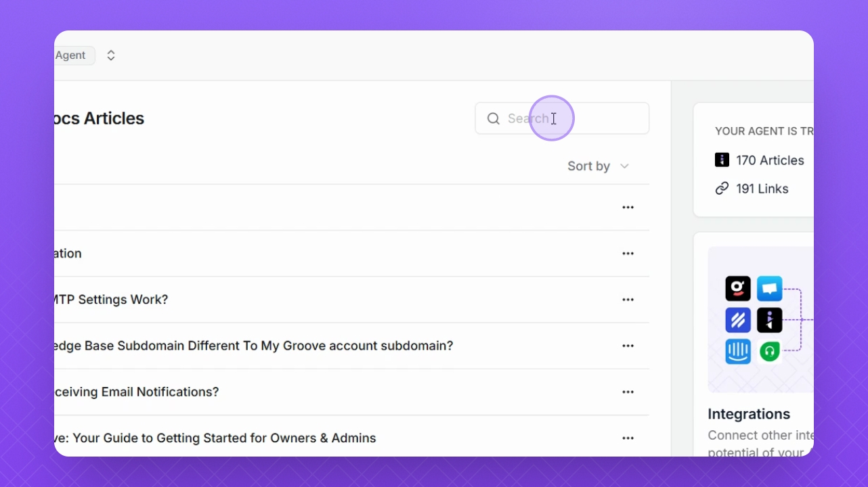
Task: Click the 'YOUR AGENT IS TR' card heading
Action: (x=764, y=131)
